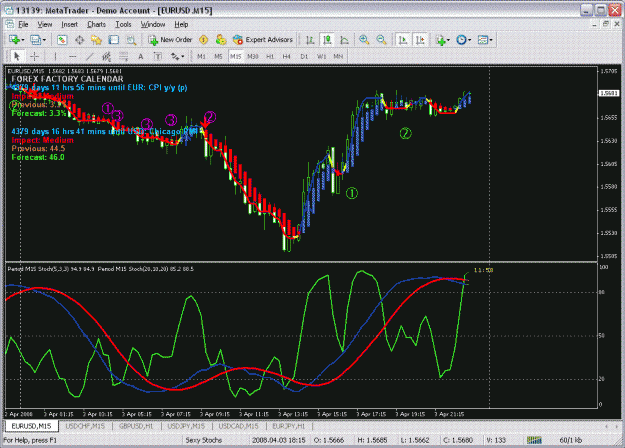Click the FOREX FACTORY CALENDAR label
This screenshot has width=625, height=448.
coord(67,79)
